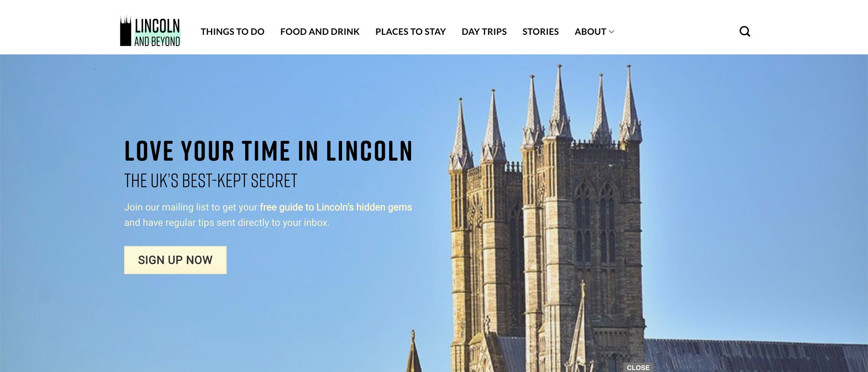Follow free guide to Lincoln's hidden gems link
This screenshot has height=372, width=868.
336,207
